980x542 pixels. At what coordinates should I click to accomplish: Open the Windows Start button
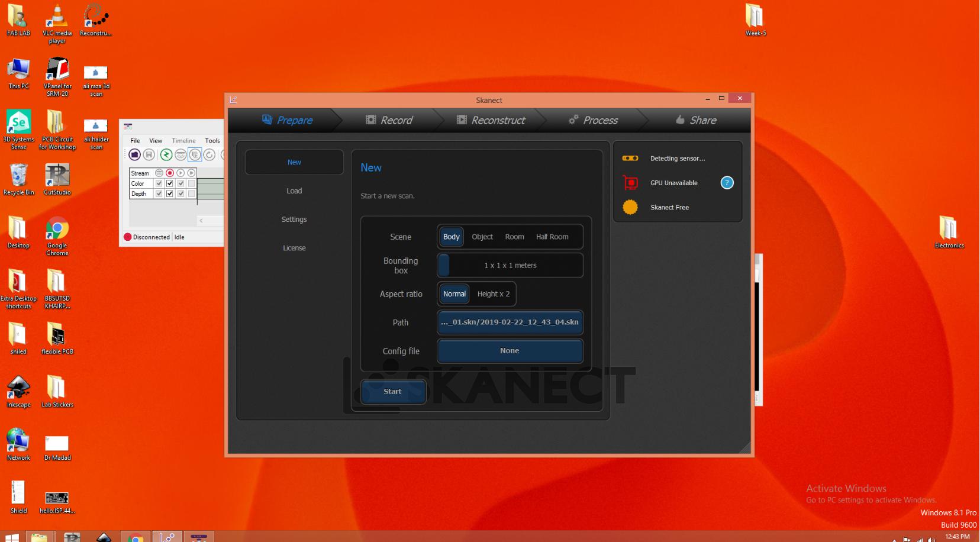click(x=12, y=537)
